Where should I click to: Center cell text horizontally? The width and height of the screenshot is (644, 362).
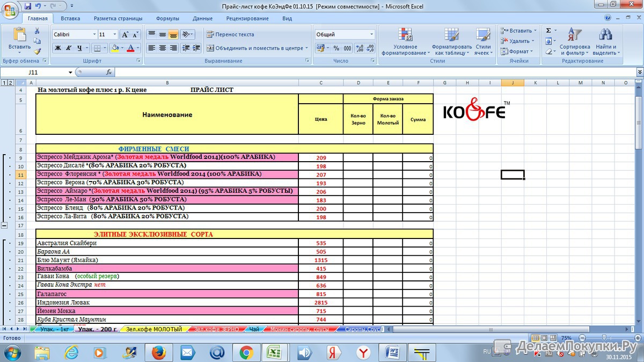(163, 48)
